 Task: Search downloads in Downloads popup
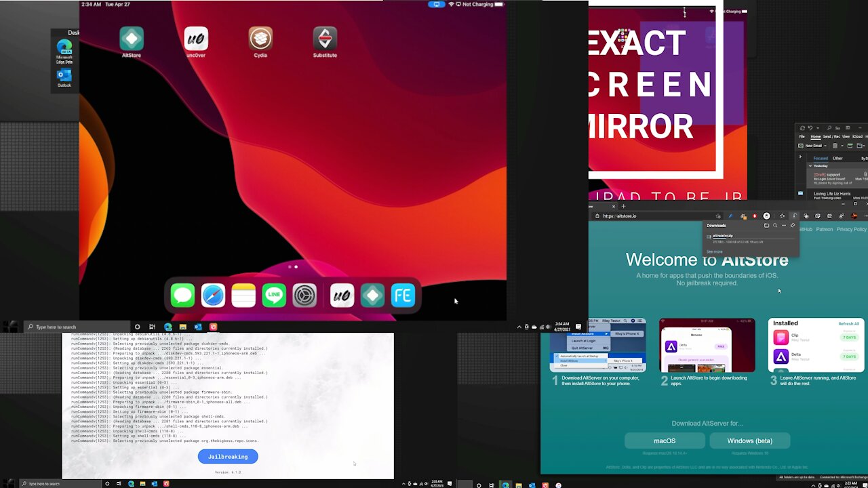[775, 225]
